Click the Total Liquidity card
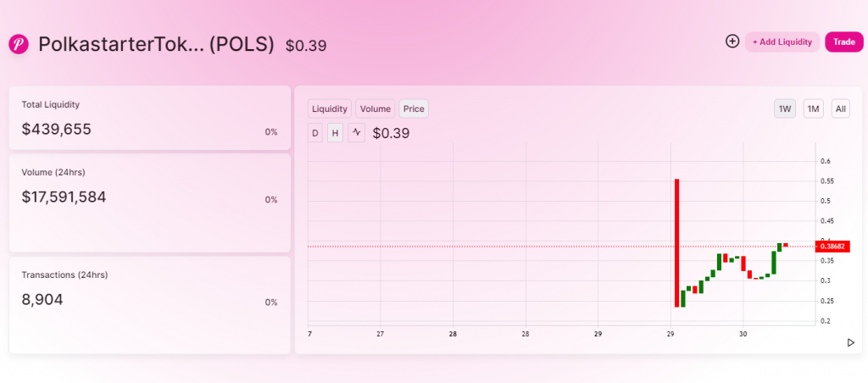The image size is (868, 383). (x=149, y=118)
